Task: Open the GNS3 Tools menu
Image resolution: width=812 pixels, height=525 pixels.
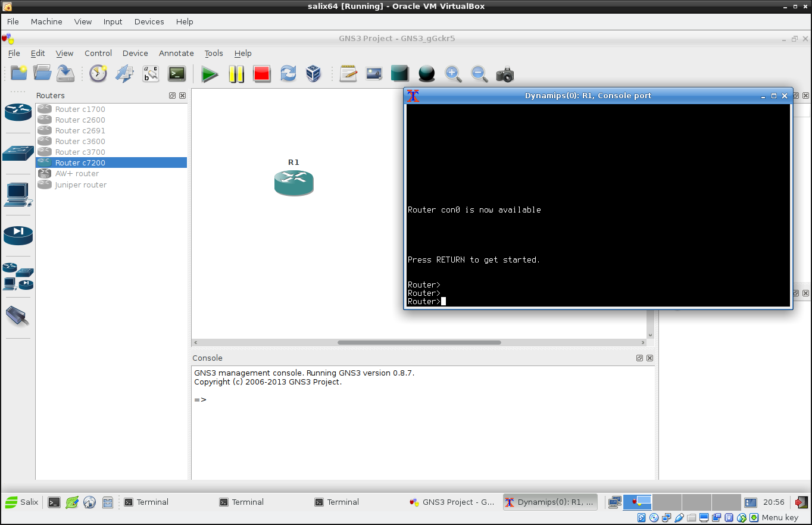Action: pos(214,53)
